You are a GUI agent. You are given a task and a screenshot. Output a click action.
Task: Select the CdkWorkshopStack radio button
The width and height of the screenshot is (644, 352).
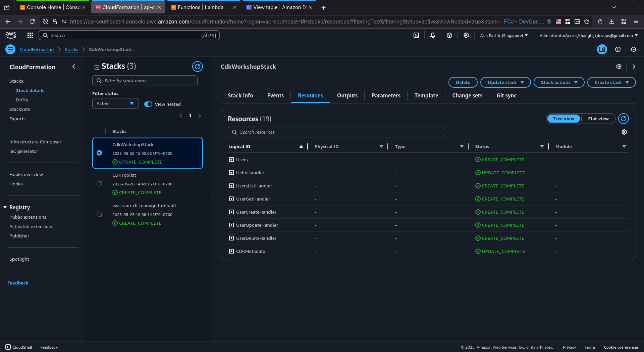[99, 153]
